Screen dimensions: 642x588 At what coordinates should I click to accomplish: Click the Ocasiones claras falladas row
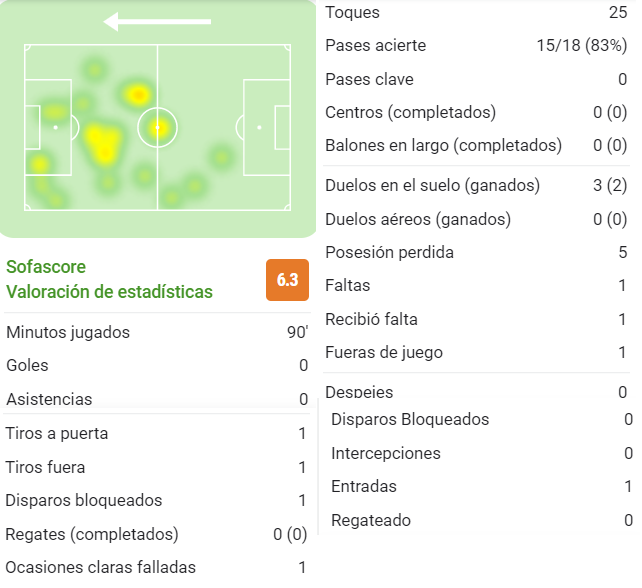click(x=156, y=568)
